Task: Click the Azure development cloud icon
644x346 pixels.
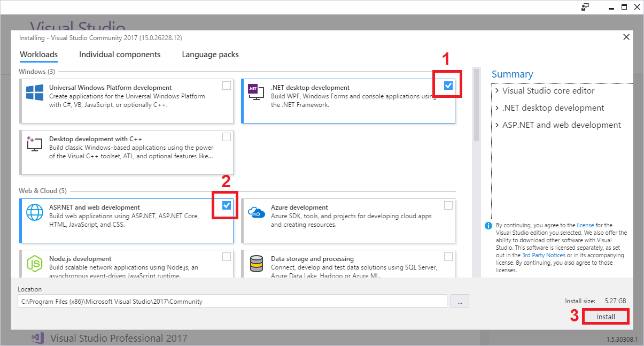Action: pyautogui.click(x=257, y=212)
